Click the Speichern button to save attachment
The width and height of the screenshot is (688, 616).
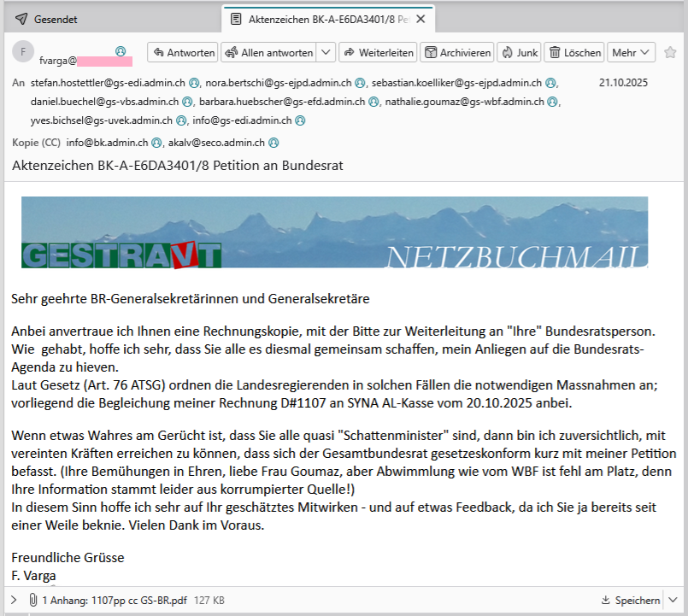[x=632, y=601]
